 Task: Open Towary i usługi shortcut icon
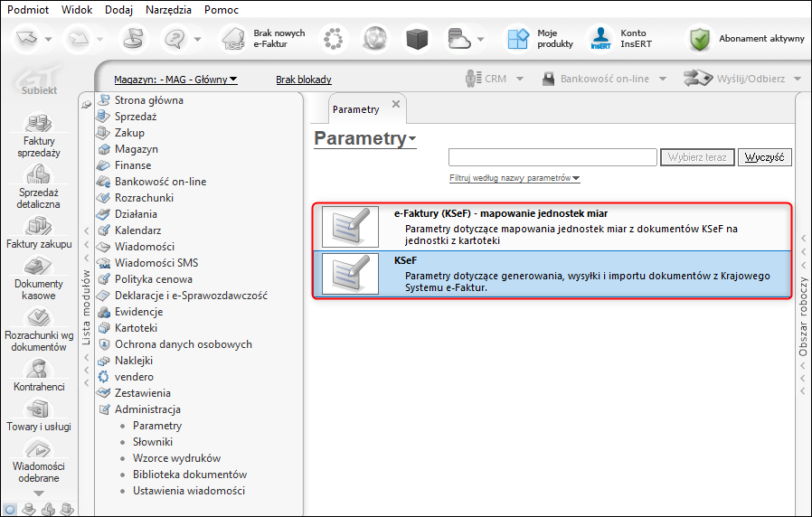(38, 409)
